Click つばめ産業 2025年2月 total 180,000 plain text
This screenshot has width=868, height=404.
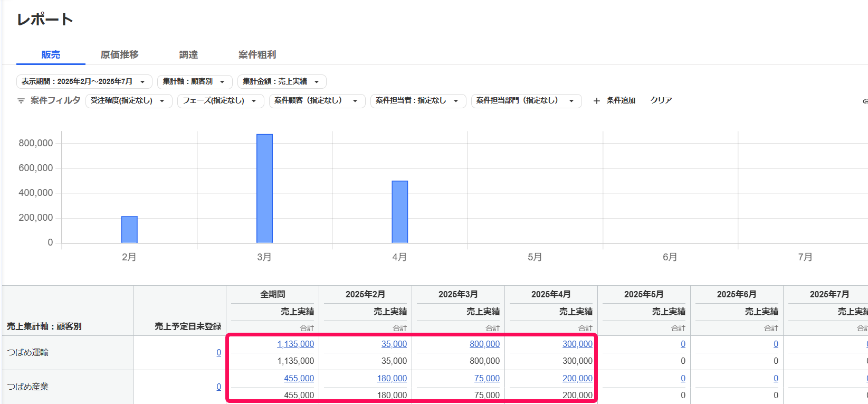[x=392, y=395]
